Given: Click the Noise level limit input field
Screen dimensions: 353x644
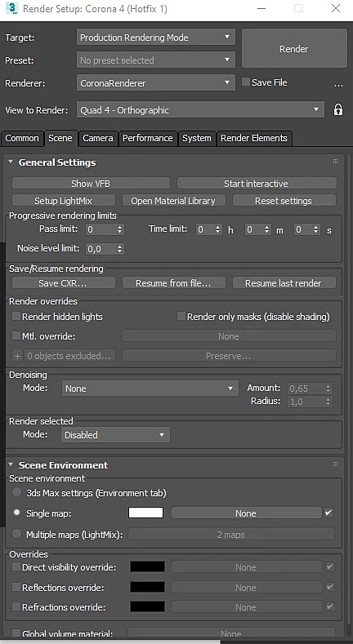Looking at the screenshot, I should coord(101,248).
